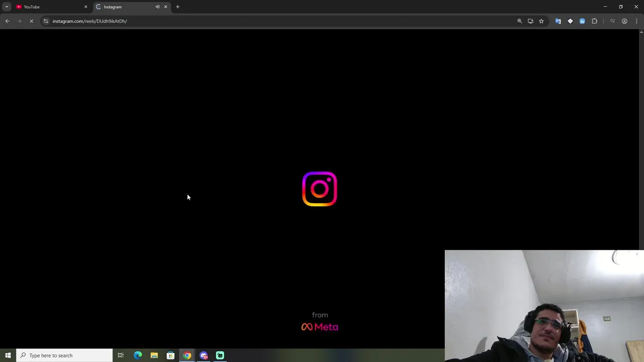Minimize the Chrome window
The height and width of the screenshot is (362, 644).
(605, 7)
